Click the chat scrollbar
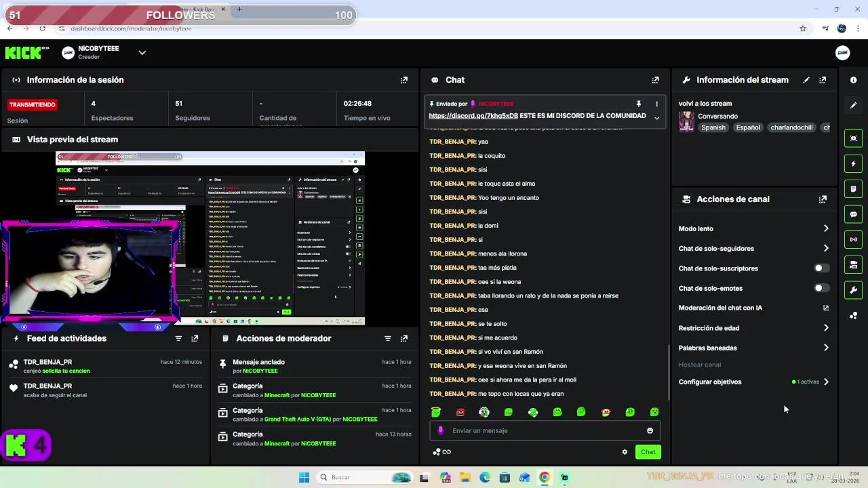868x488 pixels. 669,373
